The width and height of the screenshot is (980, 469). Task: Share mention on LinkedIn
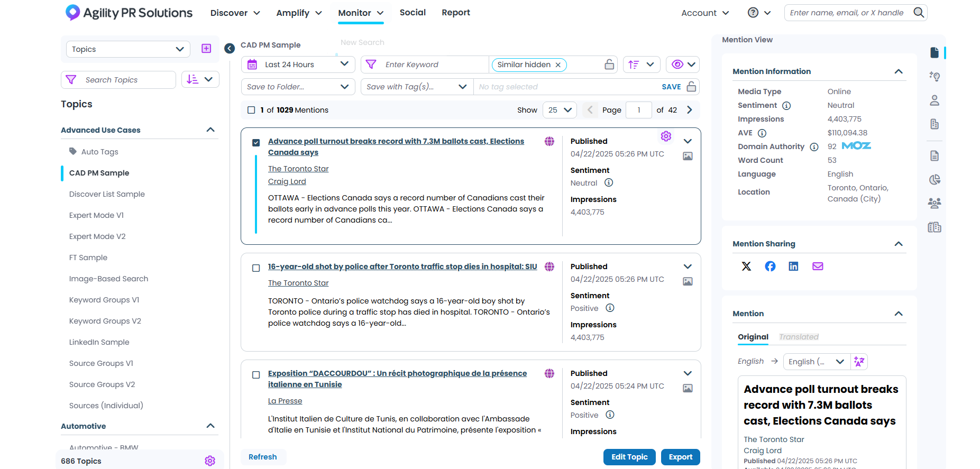coord(793,266)
